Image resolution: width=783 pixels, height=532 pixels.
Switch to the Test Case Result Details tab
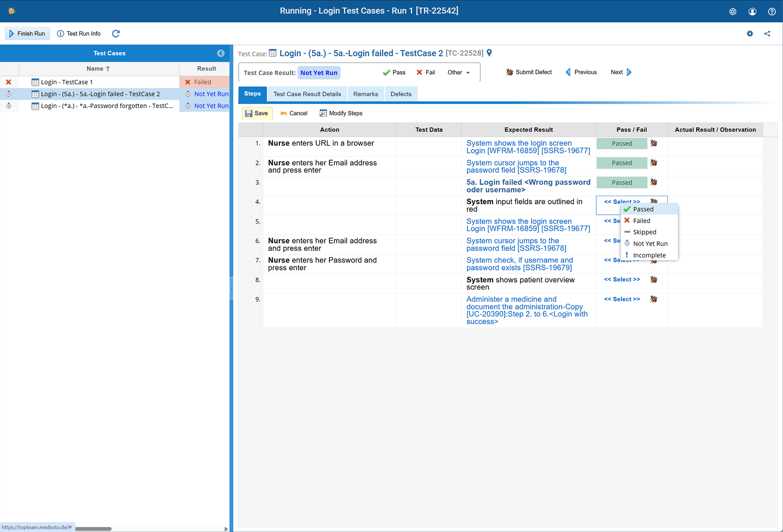[x=307, y=94]
